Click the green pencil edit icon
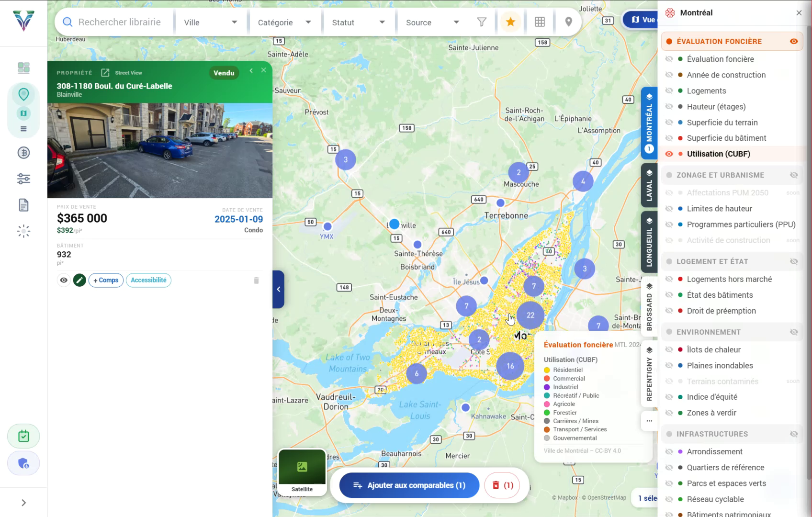Screen dimensions: 812x517 coord(79,280)
